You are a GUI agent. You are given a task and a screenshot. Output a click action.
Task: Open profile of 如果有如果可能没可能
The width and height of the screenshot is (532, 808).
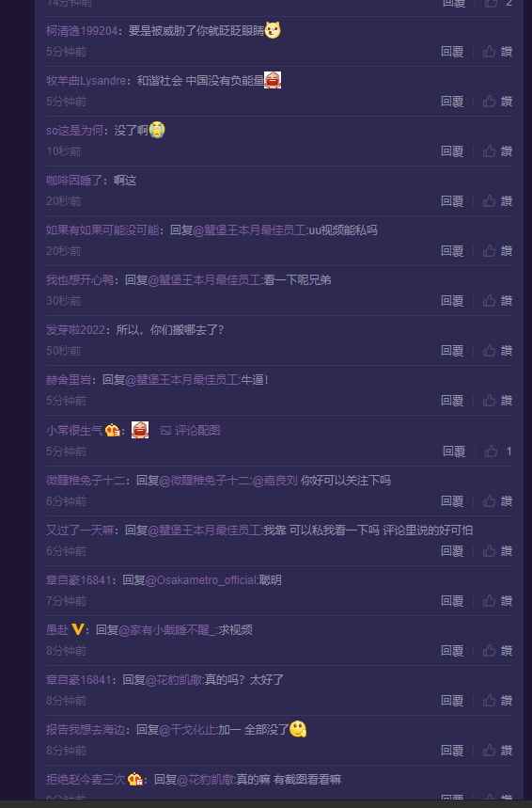click(102, 230)
